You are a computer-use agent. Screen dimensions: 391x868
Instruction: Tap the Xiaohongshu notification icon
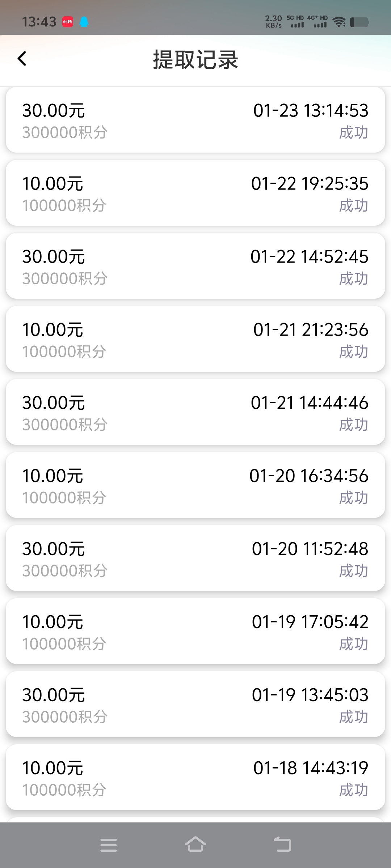pyautogui.click(x=68, y=22)
